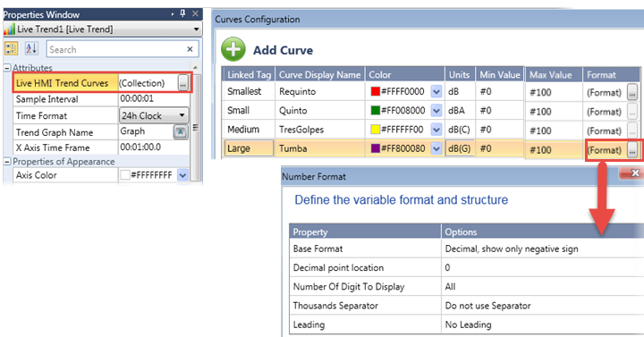Screen dimensions: 644x337
Task: Sort properties alphabetically with A-Z icon
Action: coord(31,49)
